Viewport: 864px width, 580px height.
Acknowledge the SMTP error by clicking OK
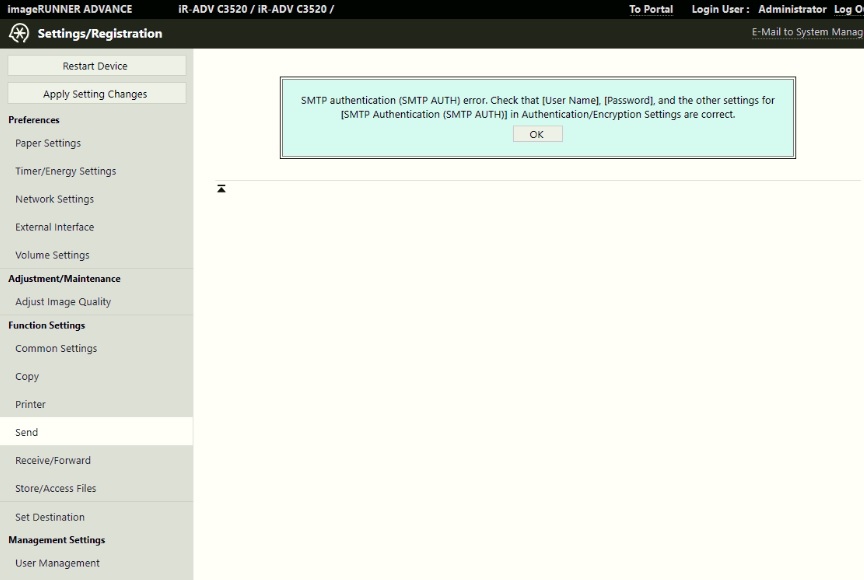537,133
